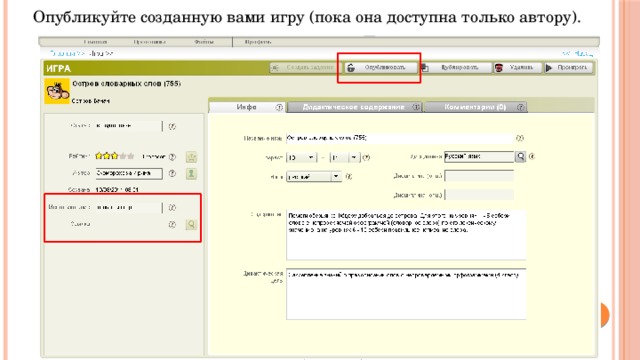
Task: Click help icon beside game name field
Action: tap(520, 138)
